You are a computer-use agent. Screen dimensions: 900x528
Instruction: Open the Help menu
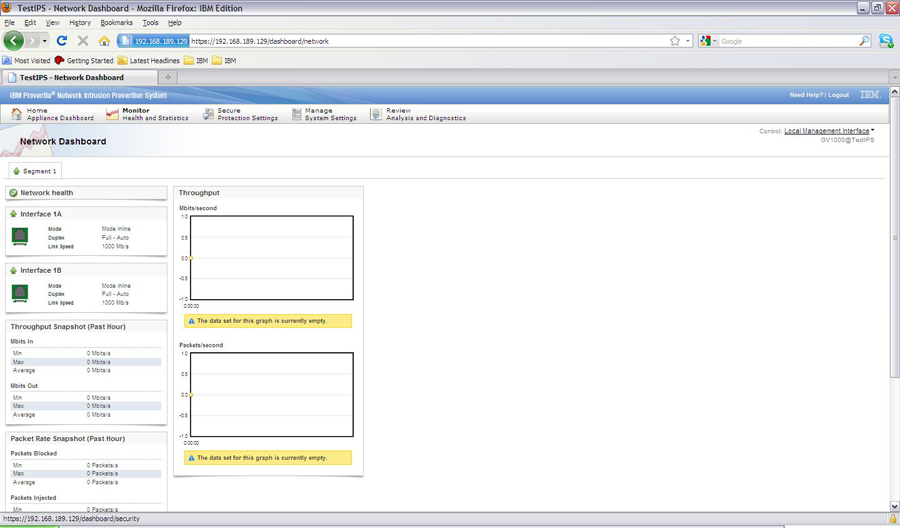pyautogui.click(x=174, y=22)
